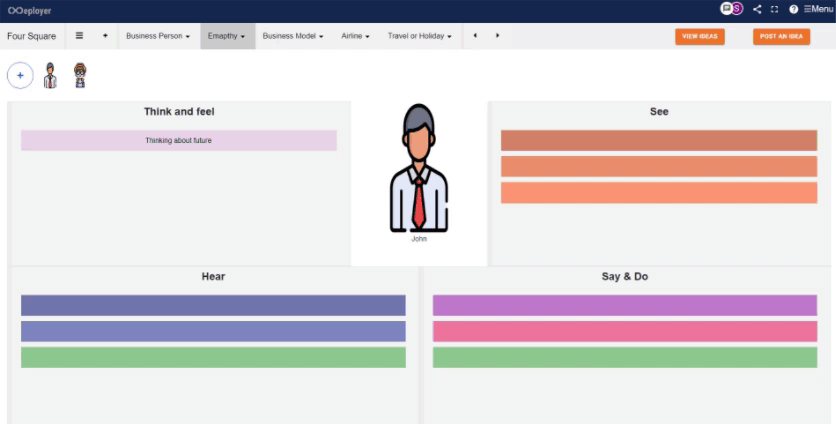Open the user profile badge in header
This screenshot has height=424, width=836.
point(733,9)
